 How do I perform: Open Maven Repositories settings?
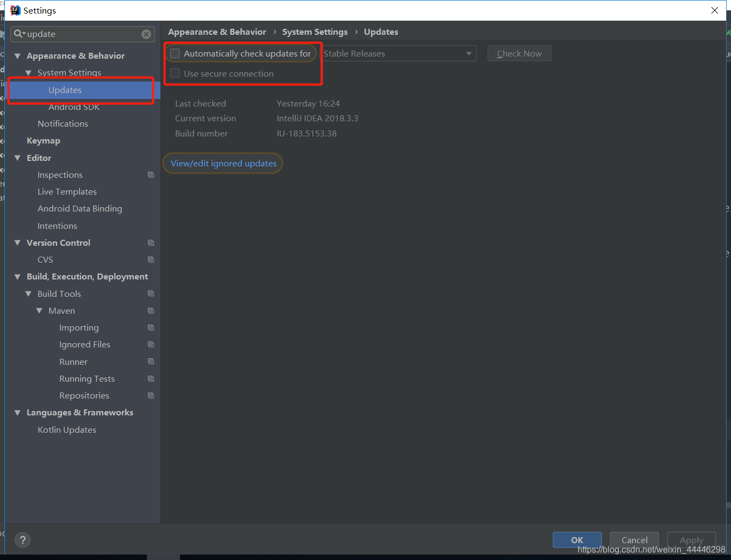[84, 396]
